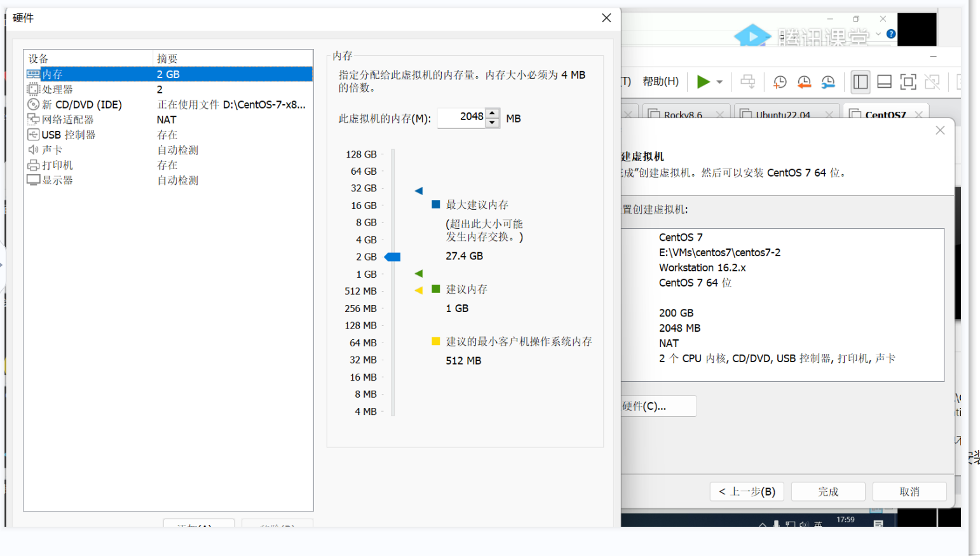Close the 硬件 dialog

pos(606,18)
